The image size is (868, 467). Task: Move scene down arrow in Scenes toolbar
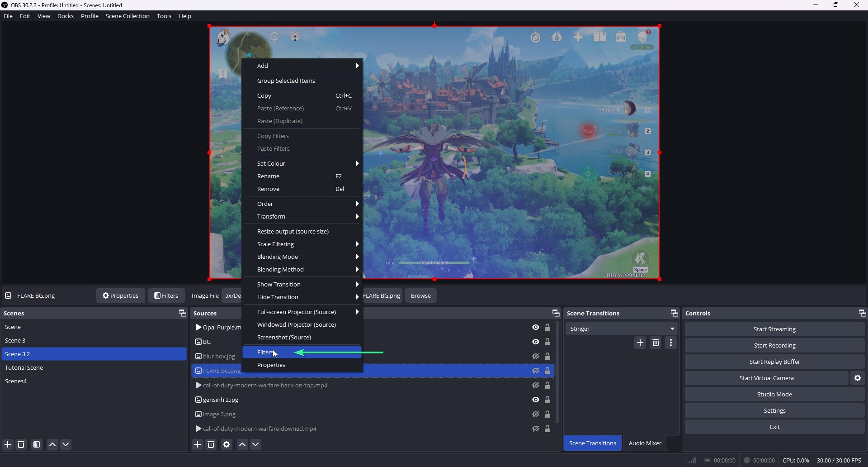tap(66, 444)
